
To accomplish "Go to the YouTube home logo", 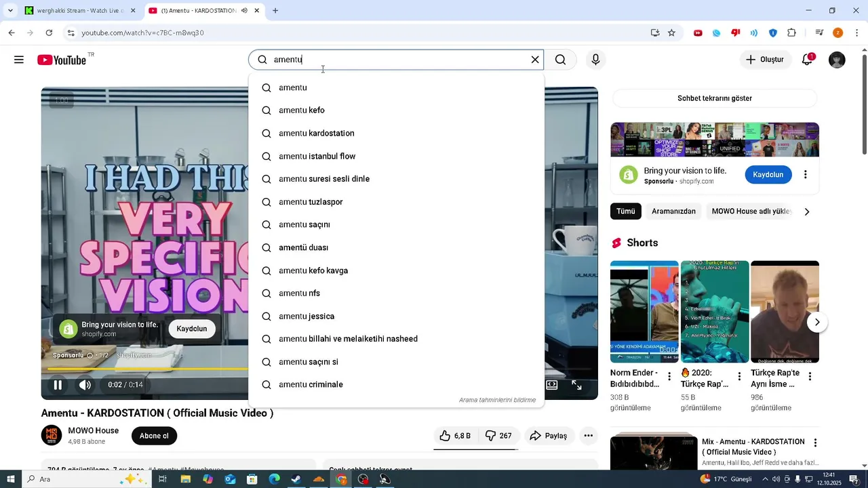I will (x=62, y=60).
